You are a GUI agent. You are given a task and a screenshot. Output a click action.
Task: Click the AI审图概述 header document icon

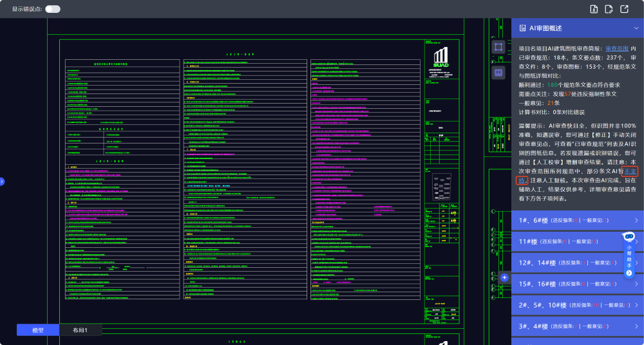pyautogui.click(x=521, y=28)
